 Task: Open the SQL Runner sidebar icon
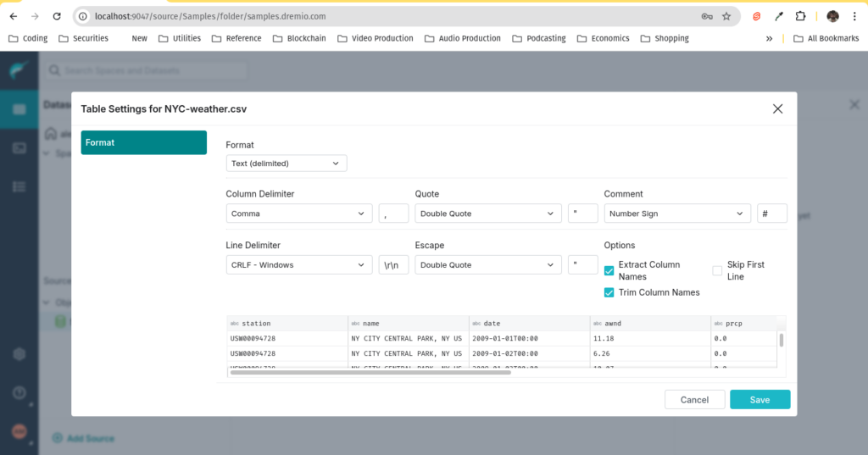pos(19,147)
